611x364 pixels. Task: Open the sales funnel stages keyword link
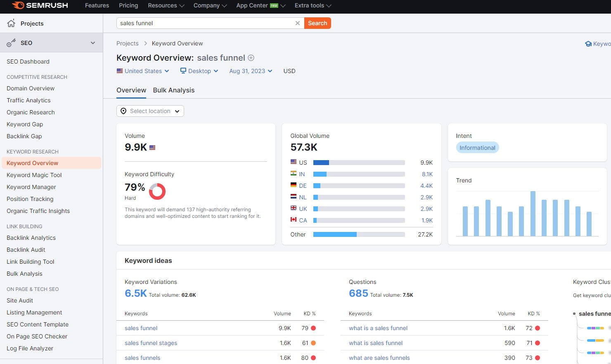(151, 343)
